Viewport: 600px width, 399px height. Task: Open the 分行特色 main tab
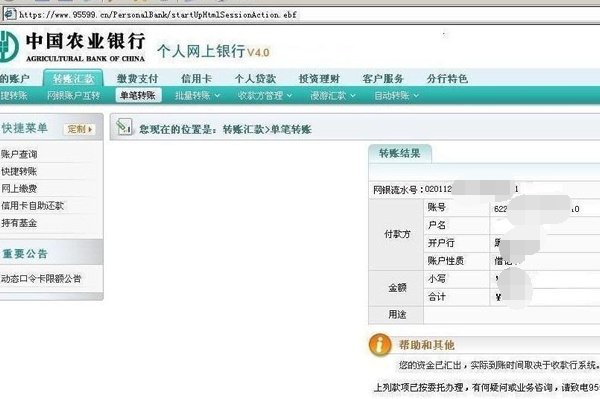click(x=447, y=79)
